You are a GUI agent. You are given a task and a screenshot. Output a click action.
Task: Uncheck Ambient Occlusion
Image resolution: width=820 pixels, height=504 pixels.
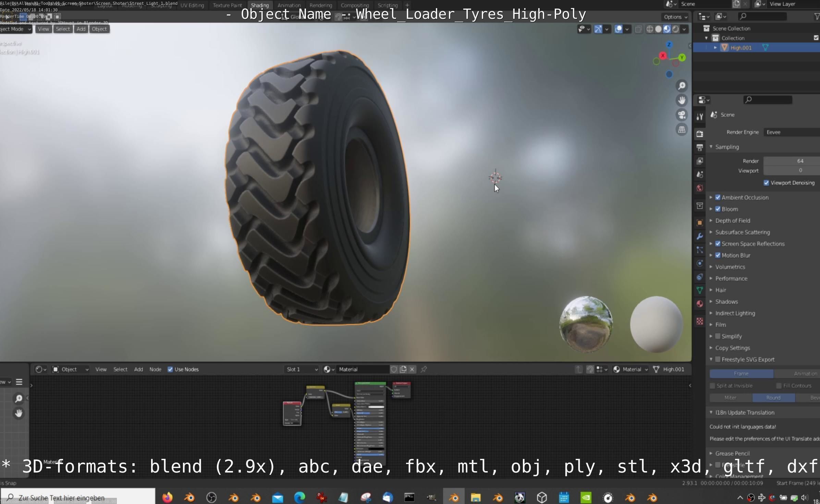tap(718, 198)
